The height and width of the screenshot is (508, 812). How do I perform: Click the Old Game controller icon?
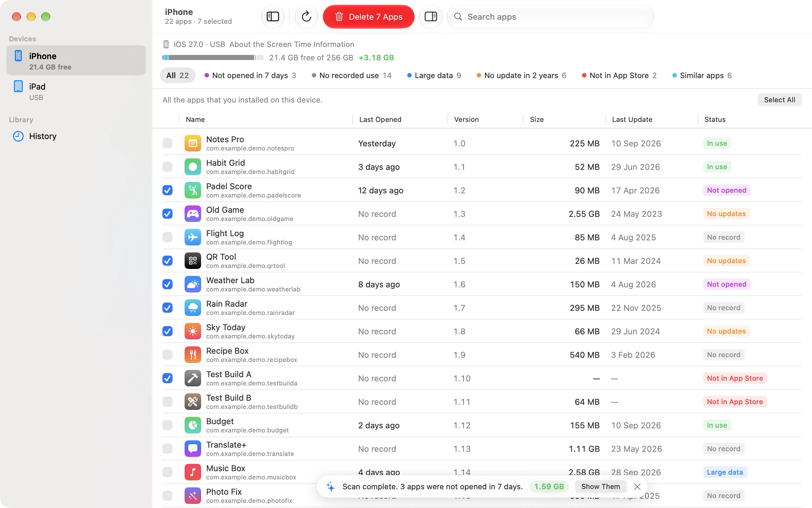(x=193, y=214)
